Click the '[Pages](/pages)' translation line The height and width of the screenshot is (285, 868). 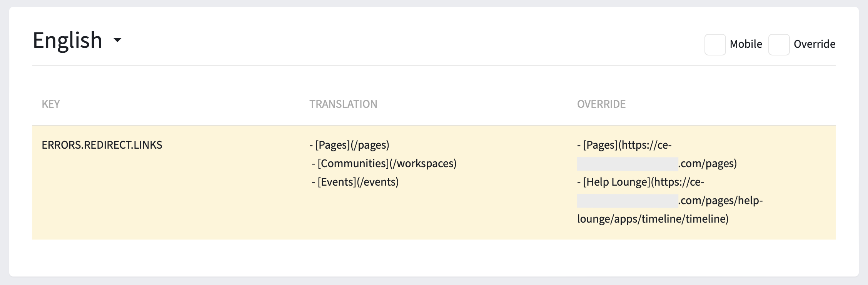(x=349, y=145)
